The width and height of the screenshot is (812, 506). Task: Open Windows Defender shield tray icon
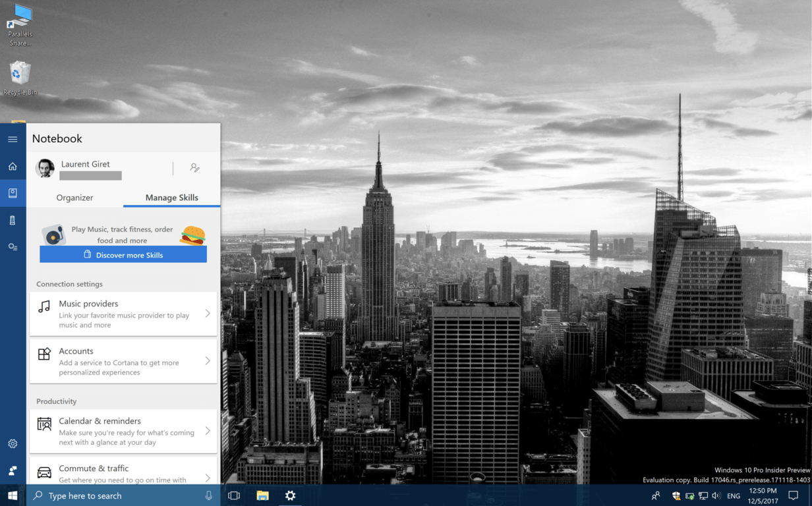676,495
